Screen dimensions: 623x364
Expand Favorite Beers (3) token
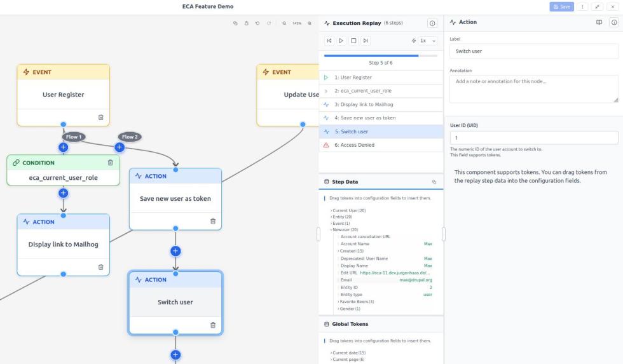[356, 302]
